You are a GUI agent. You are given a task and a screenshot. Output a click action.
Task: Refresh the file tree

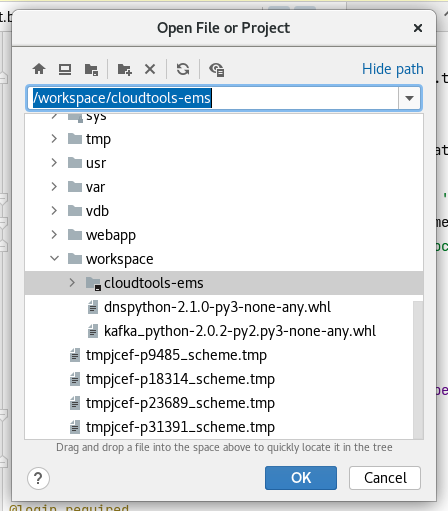pyautogui.click(x=183, y=69)
